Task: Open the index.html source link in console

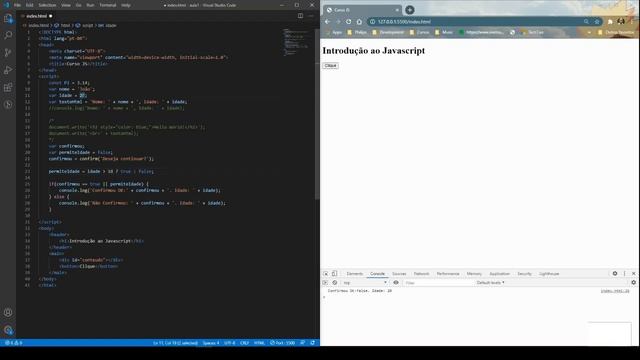Action: click(x=615, y=291)
